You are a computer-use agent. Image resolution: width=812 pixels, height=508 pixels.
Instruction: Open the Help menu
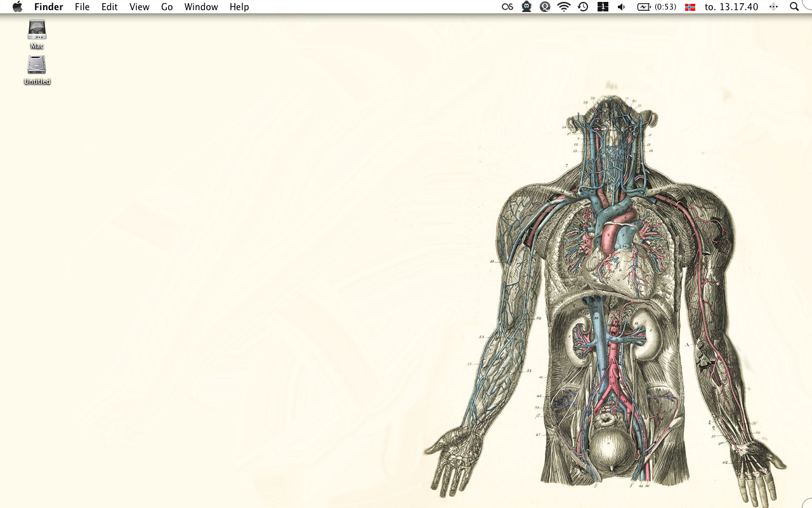pyautogui.click(x=239, y=7)
